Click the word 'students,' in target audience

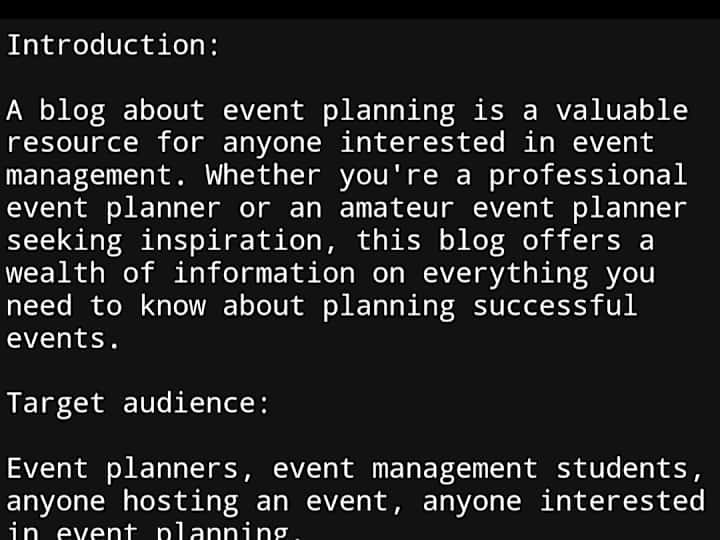tap(630, 469)
